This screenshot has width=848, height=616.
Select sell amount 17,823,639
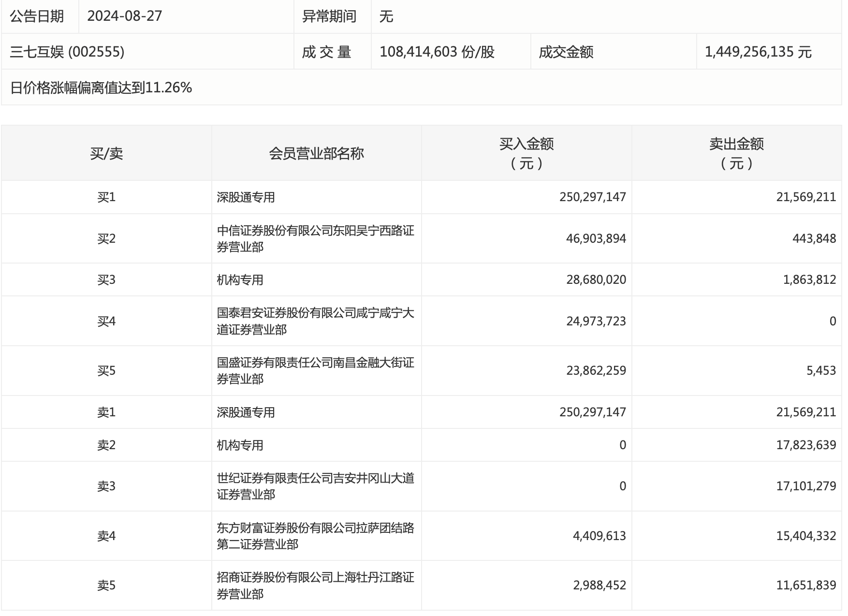point(806,445)
